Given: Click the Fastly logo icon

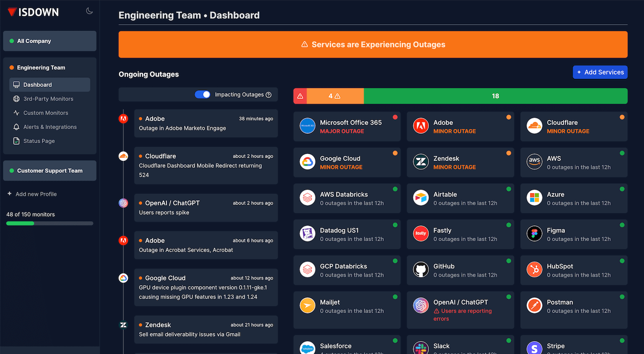Looking at the screenshot, I should (421, 234).
